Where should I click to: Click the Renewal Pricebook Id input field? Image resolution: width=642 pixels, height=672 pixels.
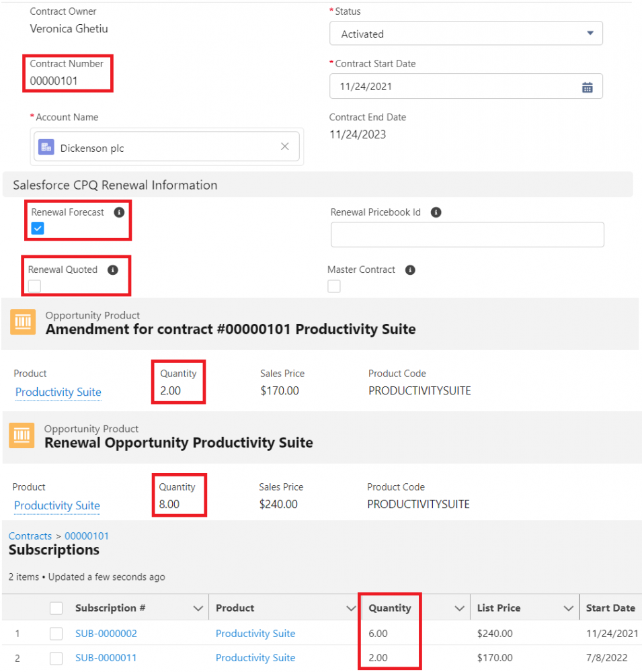point(467,235)
